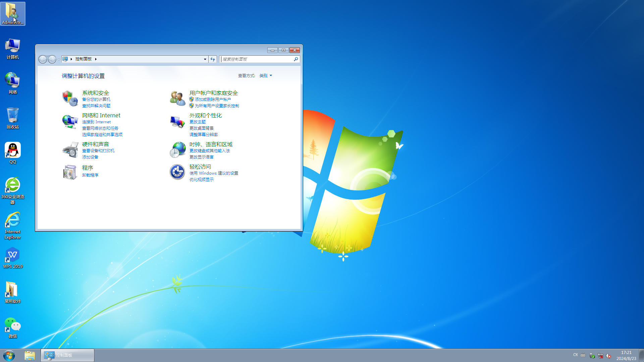This screenshot has height=362, width=644.
Task: Select the 计算机 desktop icon
Action: pyautogui.click(x=13, y=49)
